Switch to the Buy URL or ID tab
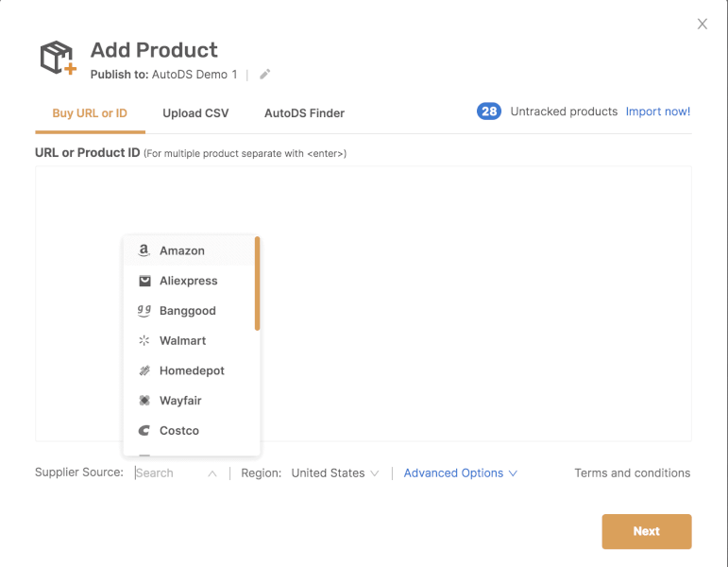728x567 pixels. pyautogui.click(x=90, y=113)
